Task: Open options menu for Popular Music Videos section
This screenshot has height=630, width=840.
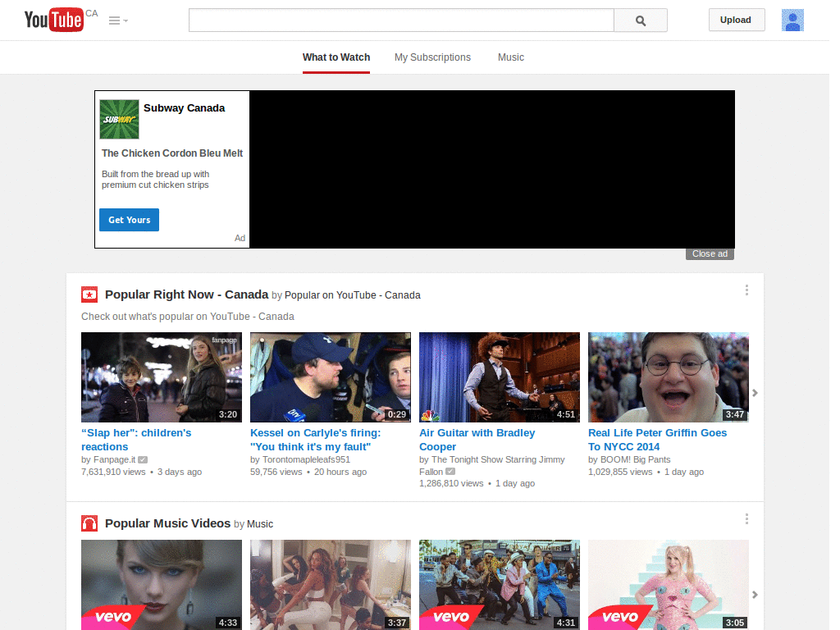Action: coord(746,519)
